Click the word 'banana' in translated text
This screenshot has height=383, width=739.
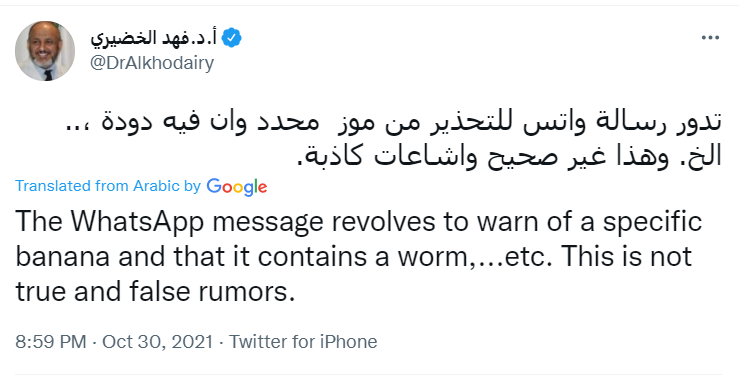pyautogui.click(x=63, y=256)
